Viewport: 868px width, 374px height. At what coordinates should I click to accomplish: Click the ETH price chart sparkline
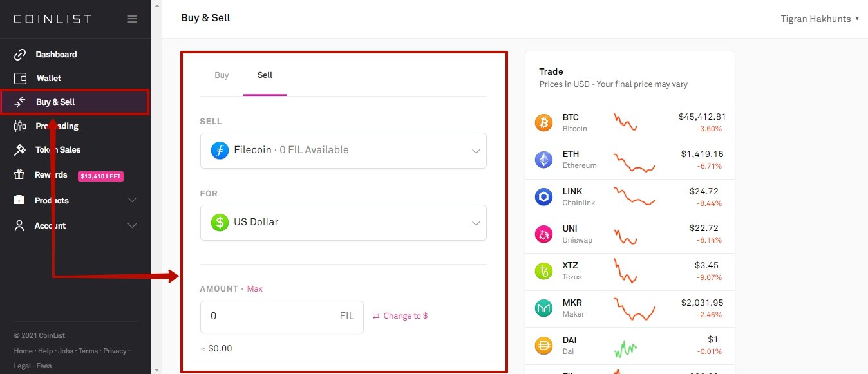[634, 162]
